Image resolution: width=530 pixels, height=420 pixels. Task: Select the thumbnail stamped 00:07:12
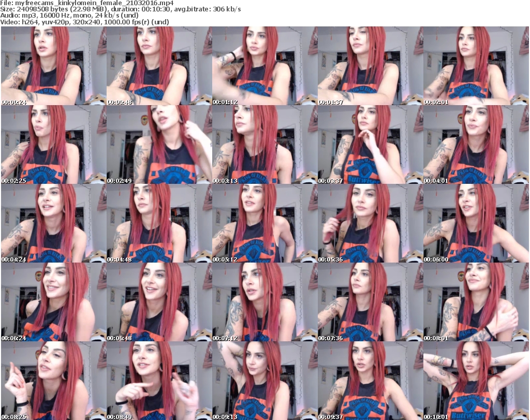(264, 302)
